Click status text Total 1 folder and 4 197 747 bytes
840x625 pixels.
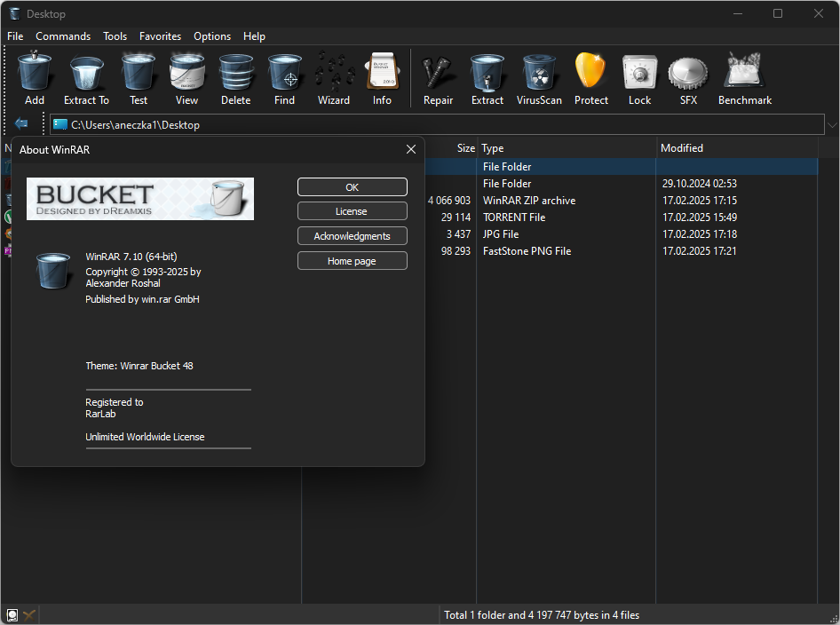[x=542, y=615]
